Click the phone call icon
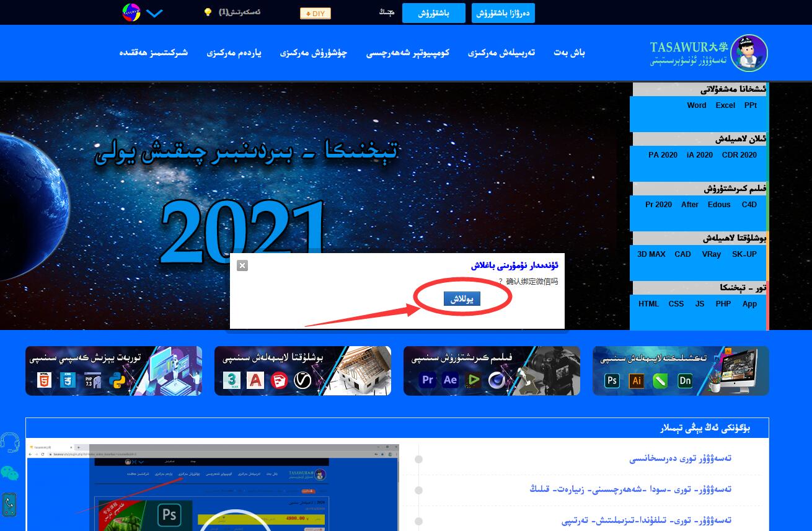This screenshot has height=531, width=812. click(9, 505)
